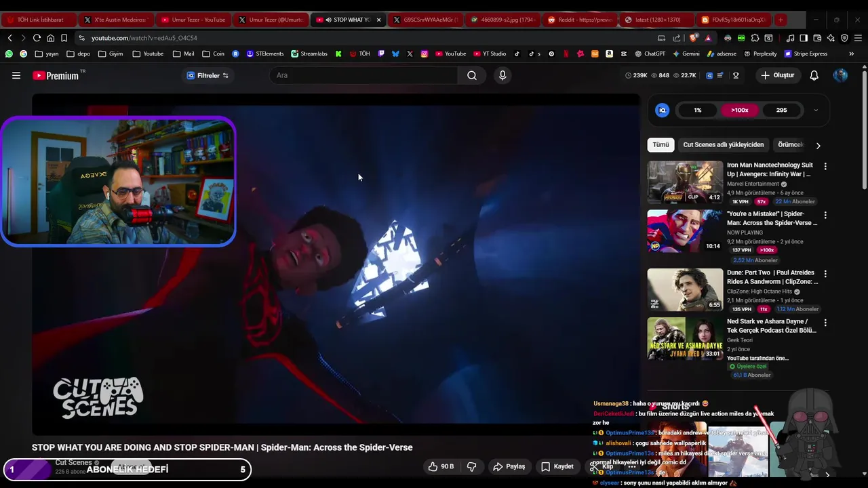The height and width of the screenshot is (488, 868).
Task: Select Cut Scenes adlı yükleyiciden chip
Action: (x=723, y=144)
